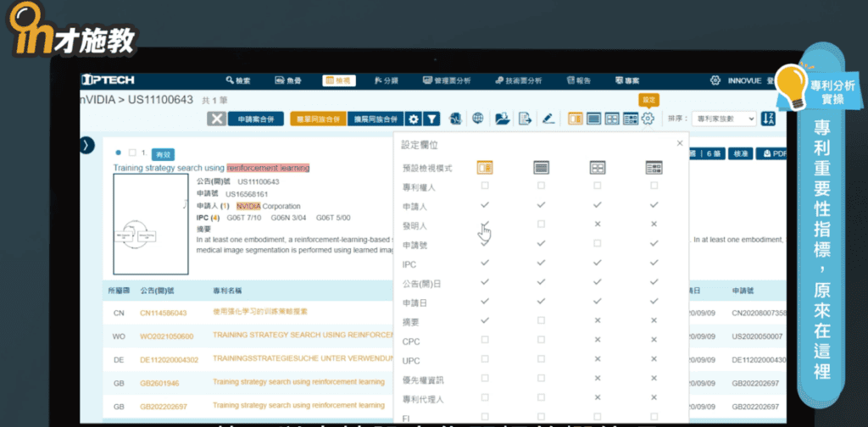Toggle CPC checkbox in first column
This screenshot has height=427, width=868.
pyautogui.click(x=485, y=341)
